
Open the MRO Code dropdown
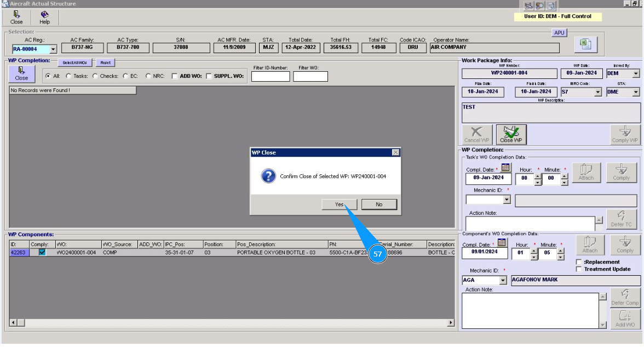(x=597, y=92)
